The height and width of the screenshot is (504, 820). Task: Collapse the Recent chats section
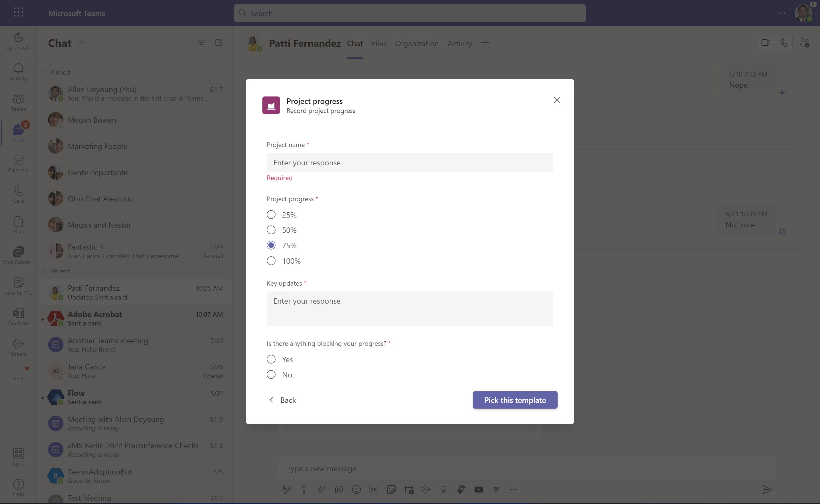click(45, 271)
